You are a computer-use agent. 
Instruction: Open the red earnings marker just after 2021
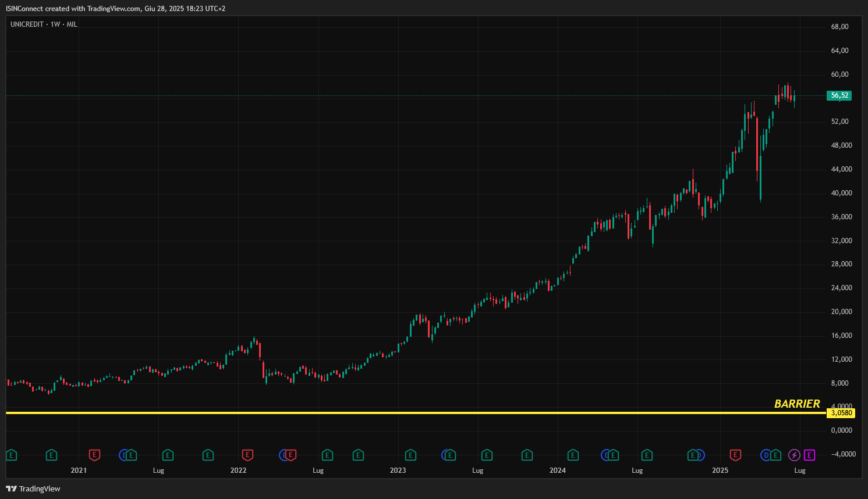coord(94,455)
